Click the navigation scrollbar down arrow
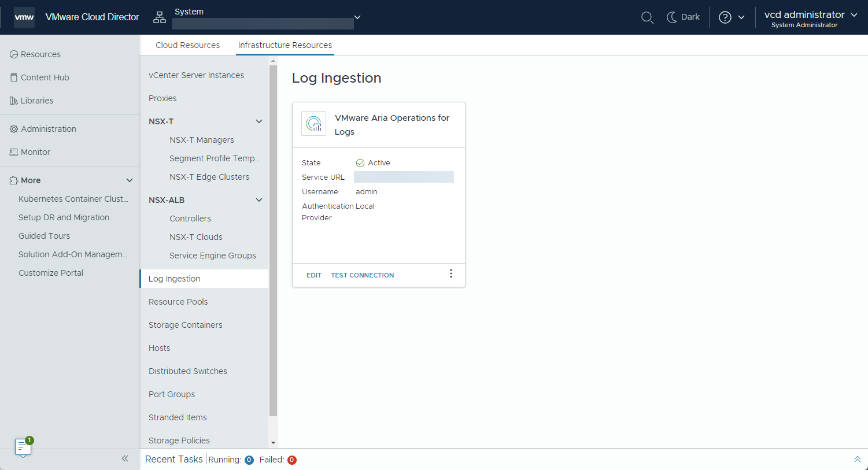 273,443
